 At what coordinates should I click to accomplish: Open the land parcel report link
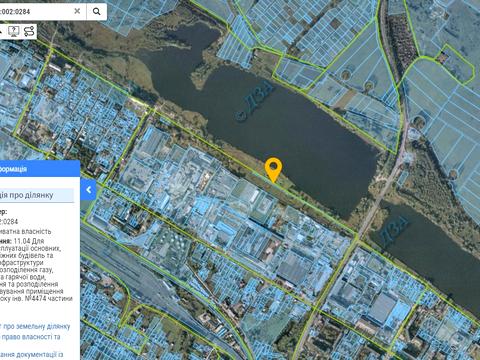pos(35,326)
